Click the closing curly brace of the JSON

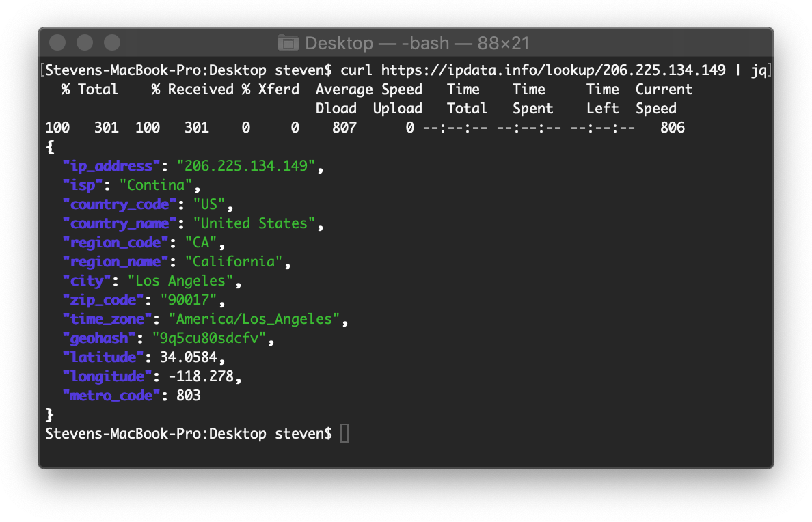pyautogui.click(x=50, y=415)
